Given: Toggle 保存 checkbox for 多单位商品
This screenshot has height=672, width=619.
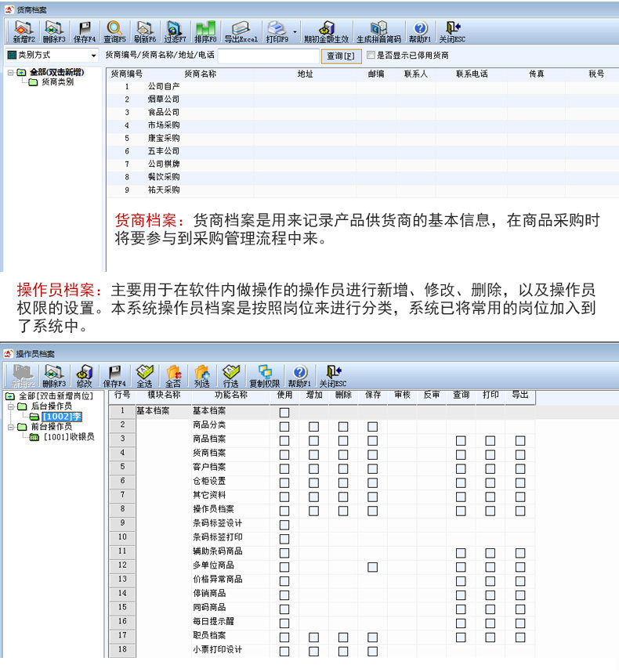Looking at the screenshot, I should click(x=372, y=567).
